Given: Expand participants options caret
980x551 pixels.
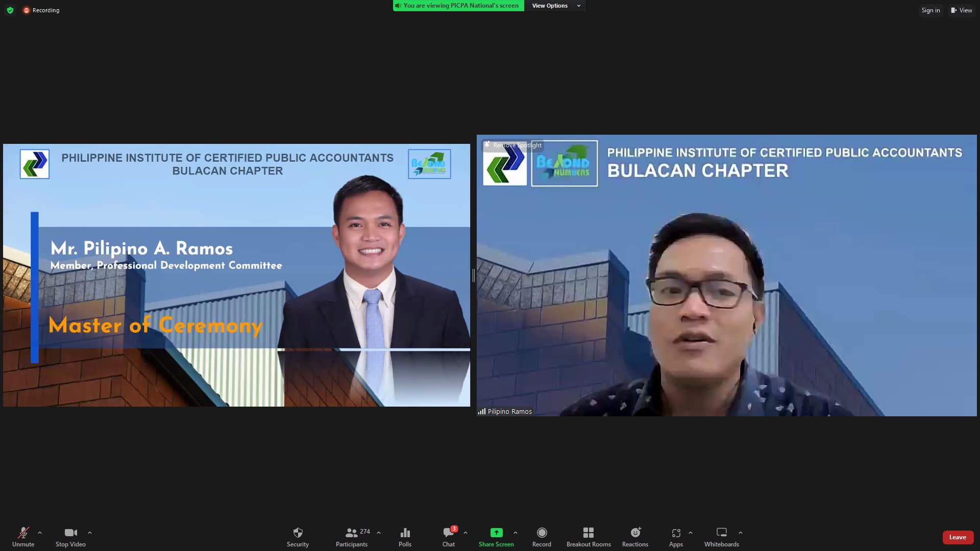Looking at the screenshot, I should coord(379,533).
